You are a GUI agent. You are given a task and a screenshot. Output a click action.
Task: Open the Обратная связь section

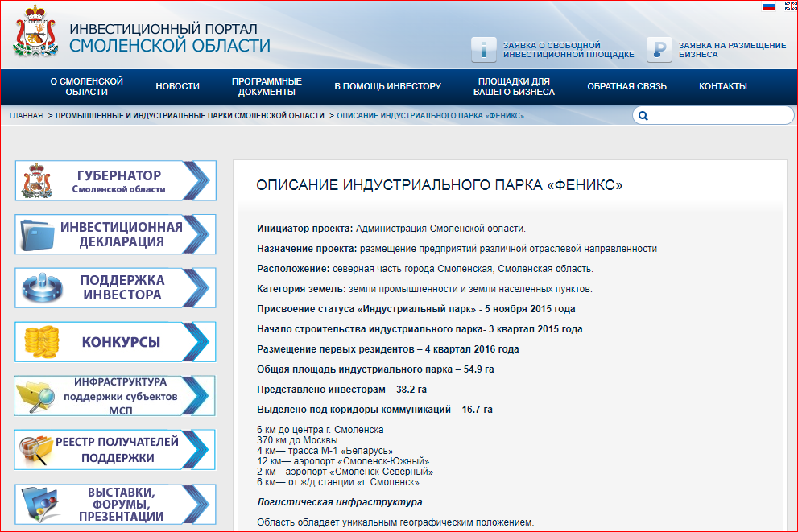(x=626, y=87)
